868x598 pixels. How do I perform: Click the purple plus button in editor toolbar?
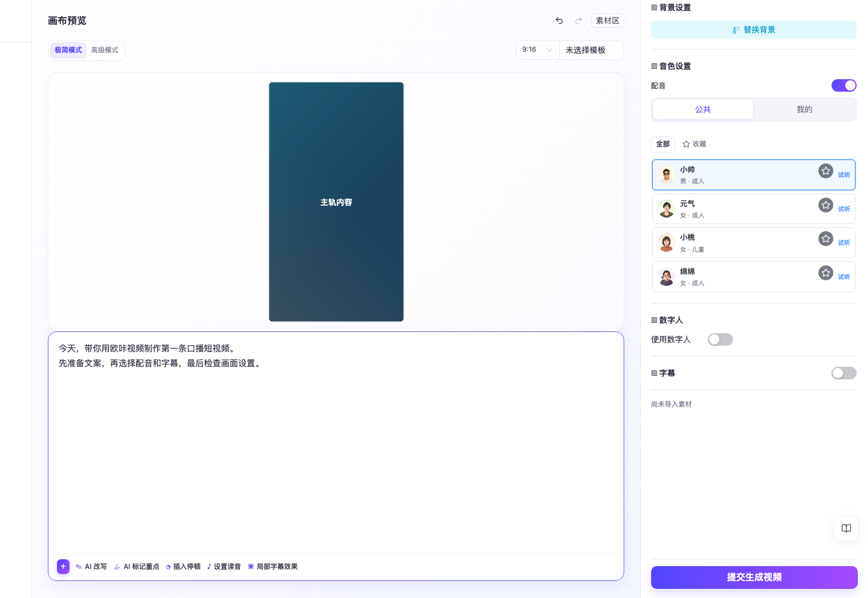(63, 567)
